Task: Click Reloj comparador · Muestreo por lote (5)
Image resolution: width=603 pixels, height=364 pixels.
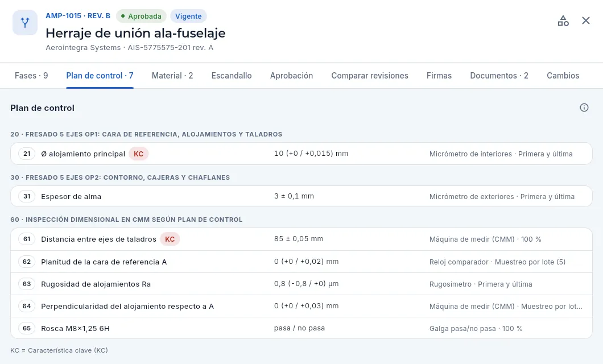Action: (498, 262)
